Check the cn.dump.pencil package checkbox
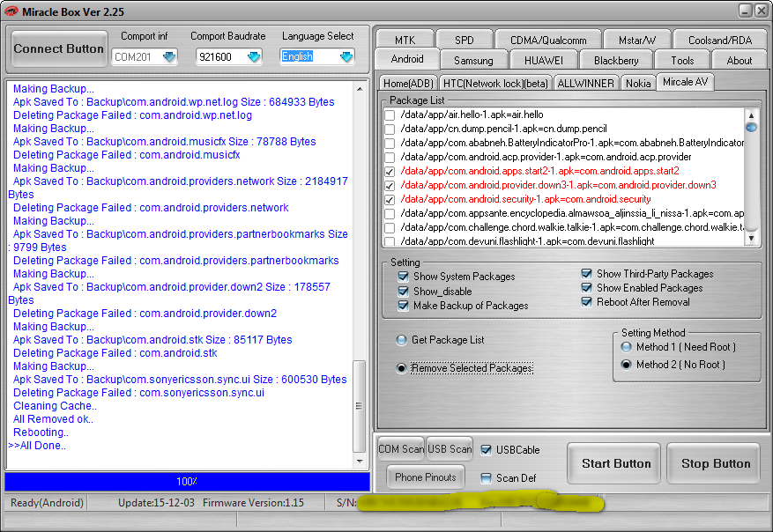The image size is (773, 532). pos(390,129)
